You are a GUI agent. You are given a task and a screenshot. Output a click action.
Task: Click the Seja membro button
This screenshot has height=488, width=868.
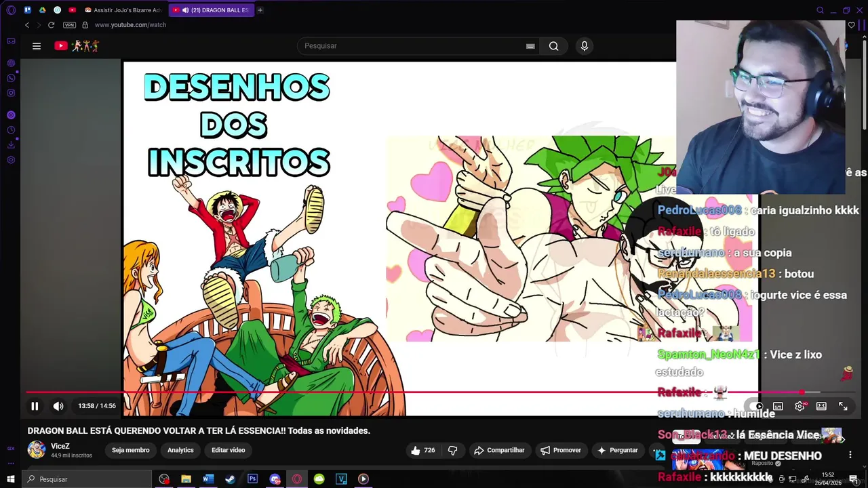[131, 450]
